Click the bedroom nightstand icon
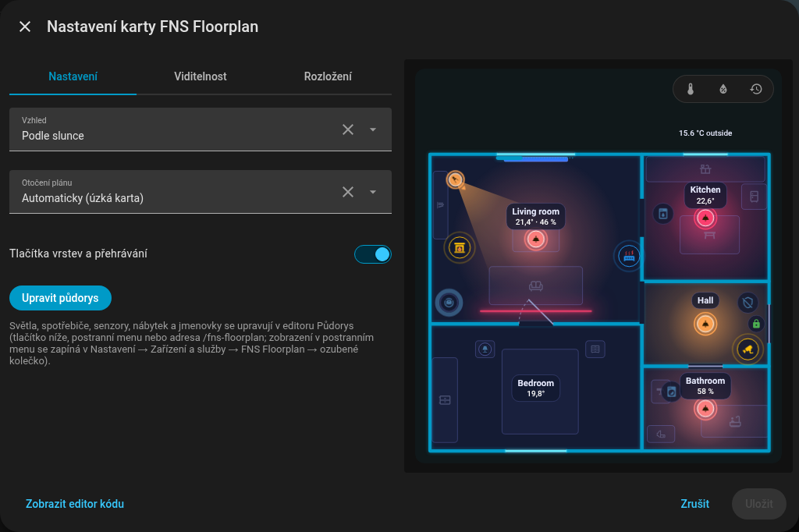The image size is (799, 532). (595, 349)
